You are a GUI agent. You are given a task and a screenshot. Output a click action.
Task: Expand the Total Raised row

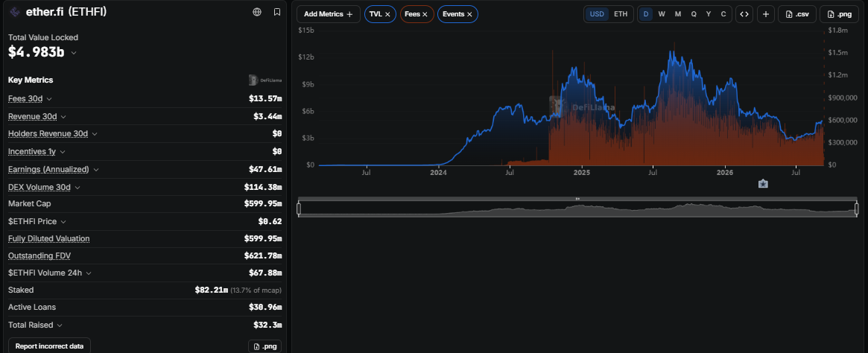coord(60,325)
